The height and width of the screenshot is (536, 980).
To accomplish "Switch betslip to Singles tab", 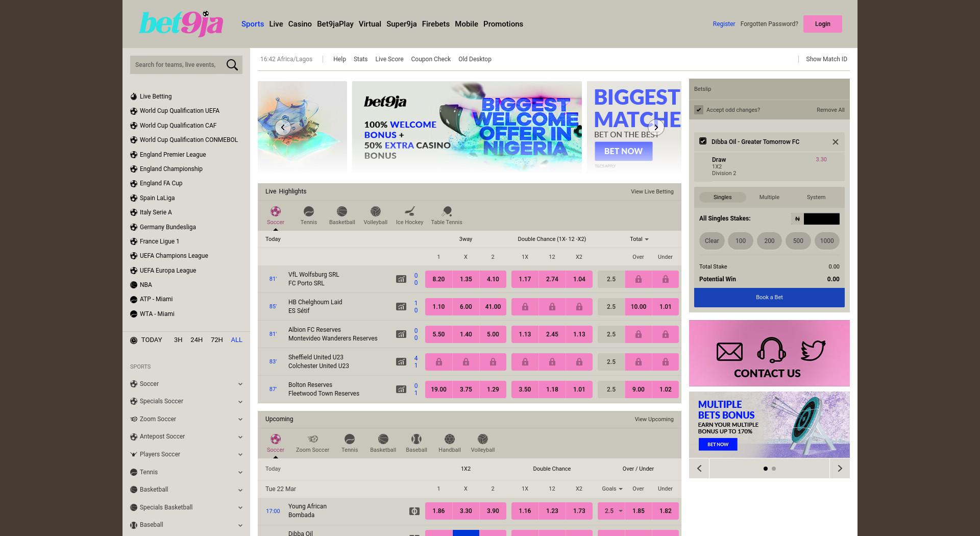I will 722,197.
